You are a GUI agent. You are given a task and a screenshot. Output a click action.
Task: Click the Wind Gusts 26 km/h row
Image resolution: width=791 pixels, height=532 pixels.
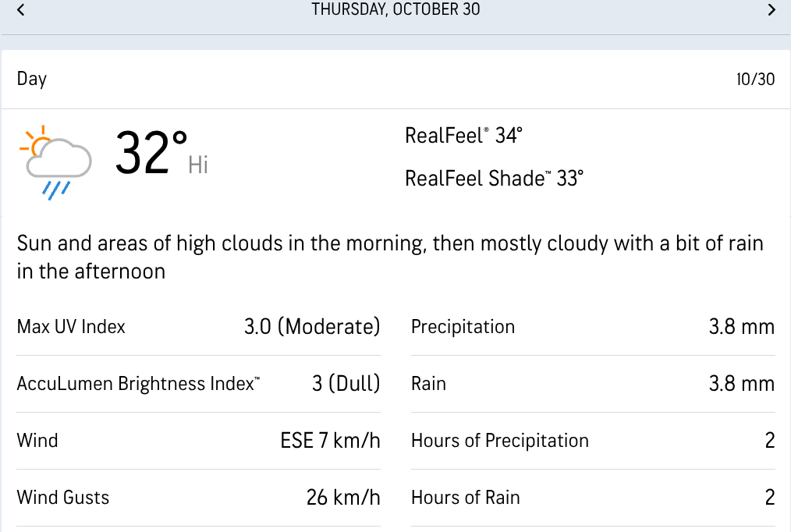tap(198, 498)
